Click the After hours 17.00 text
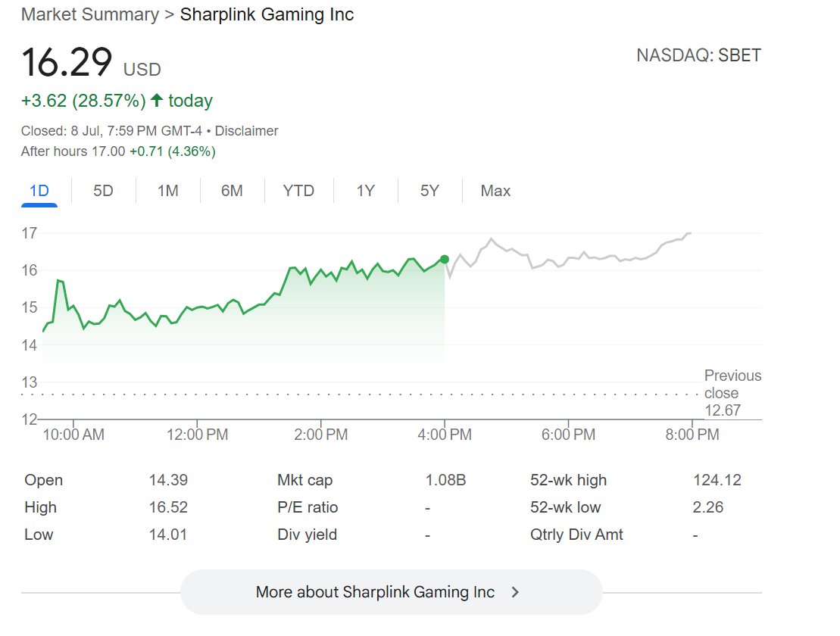Image resolution: width=840 pixels, height=636 pixels. [73, 151]
